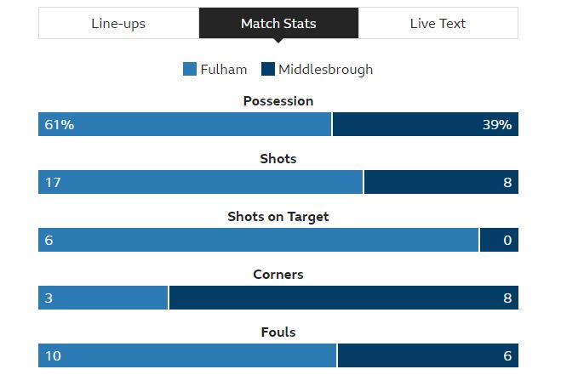
Task: Click Fulham's 6 shots on target bar
Action: pyautogui.click(x=258, y=240)
